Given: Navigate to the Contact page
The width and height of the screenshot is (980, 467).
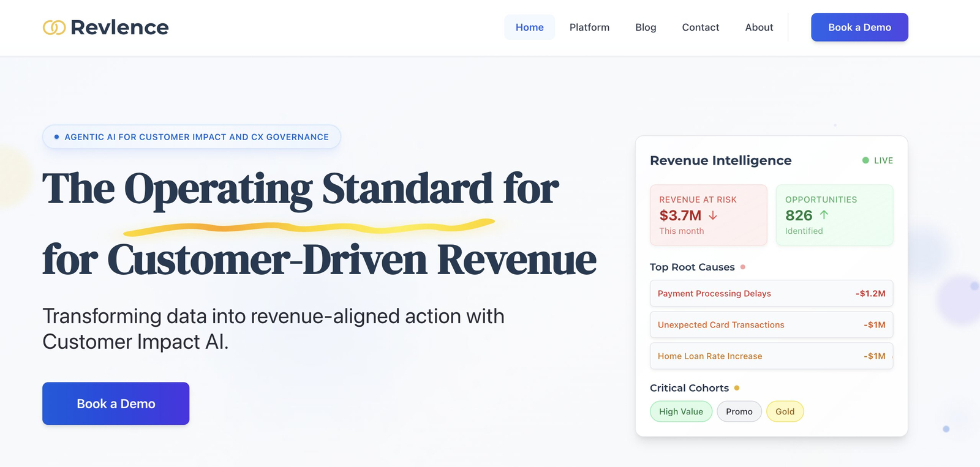Looking at the screenshot, I should click(700, 28).
